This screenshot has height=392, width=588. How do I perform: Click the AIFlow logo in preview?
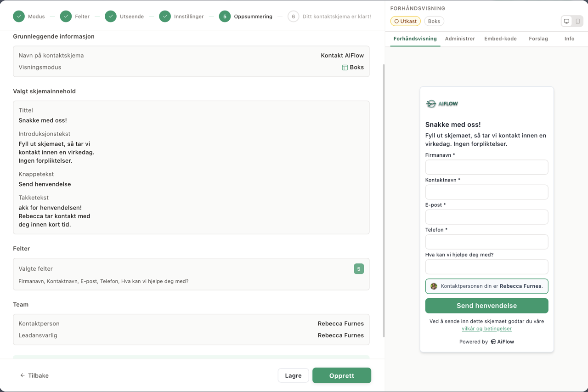coord(442,104)
